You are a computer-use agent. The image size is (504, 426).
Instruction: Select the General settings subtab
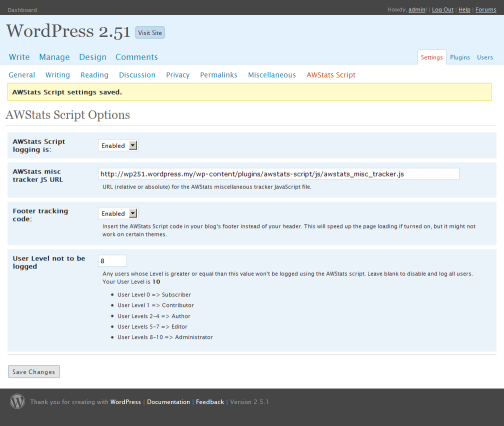22,75
